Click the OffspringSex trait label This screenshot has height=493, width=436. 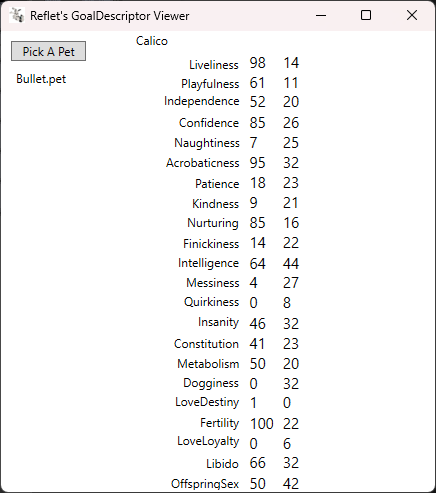(205, 484)
